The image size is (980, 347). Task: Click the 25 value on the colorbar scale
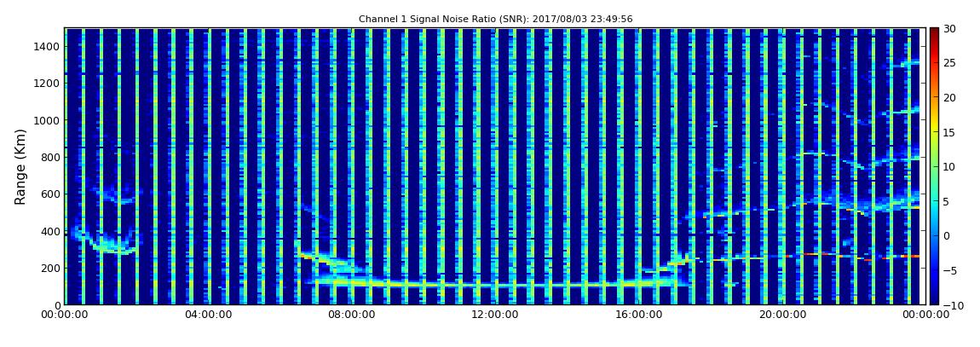(x=949, y=62)
